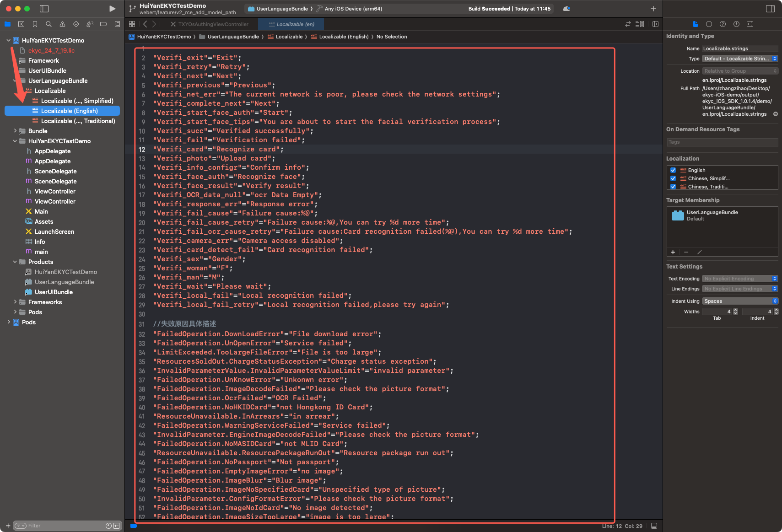Viewport: 782px width, 532px height.
Task: Toggle the Chinese, Simplified localization checkbox
Action: click(673, 178)
